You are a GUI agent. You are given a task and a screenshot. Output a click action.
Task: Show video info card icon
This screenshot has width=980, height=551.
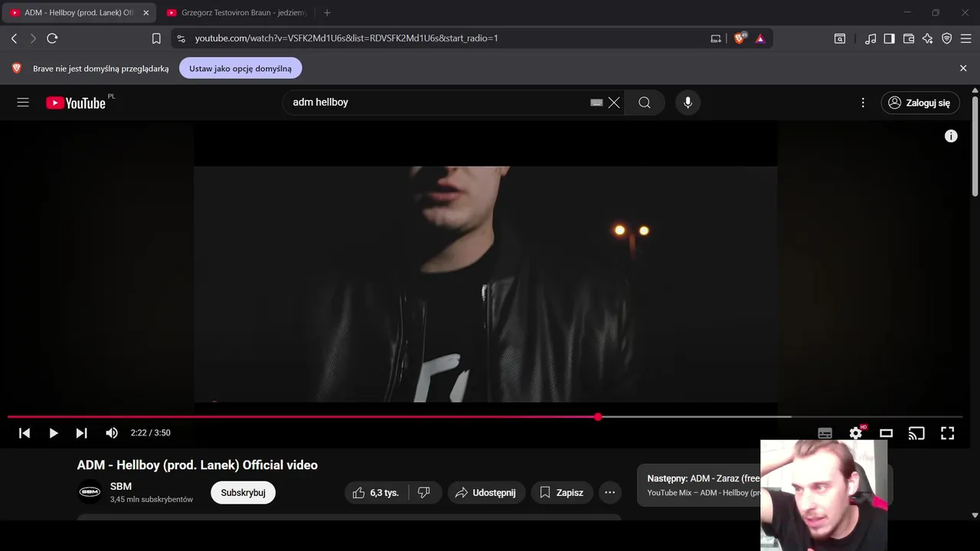pos(951,136)
